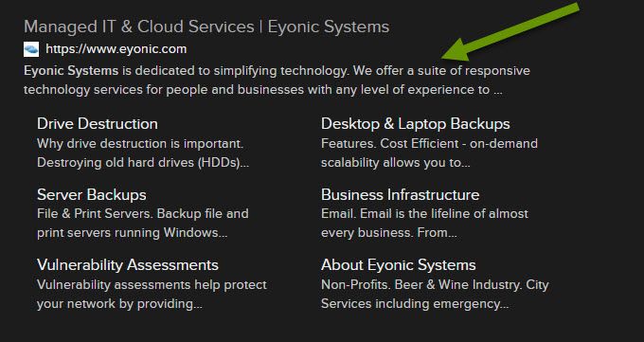The width and height of the screenshot is (644, 342).
Task: Click the green arrow annotation graphic
Action: pyautogui.click(x=510, y=33)
